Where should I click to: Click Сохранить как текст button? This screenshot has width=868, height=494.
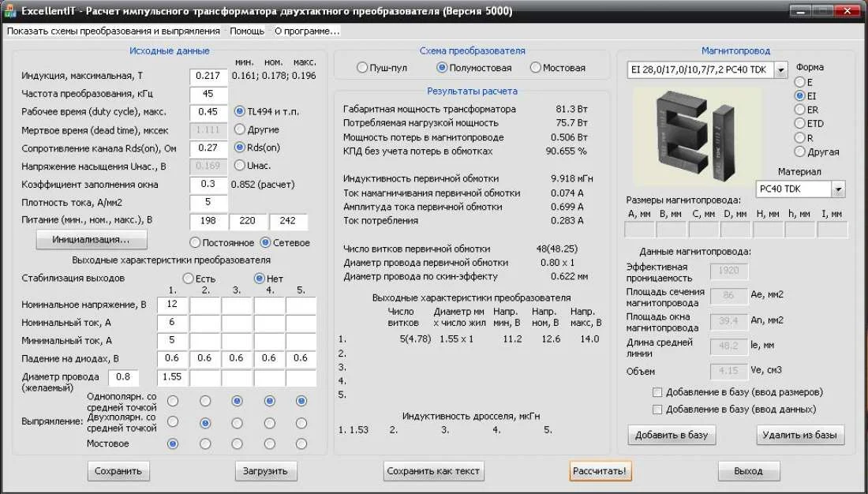coord(434,471)
